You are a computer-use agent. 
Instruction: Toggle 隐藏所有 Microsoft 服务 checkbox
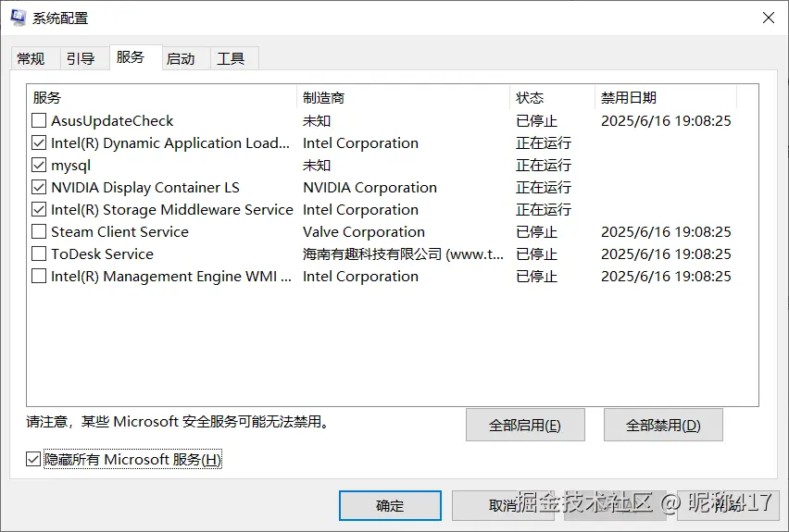click(34, 460)
